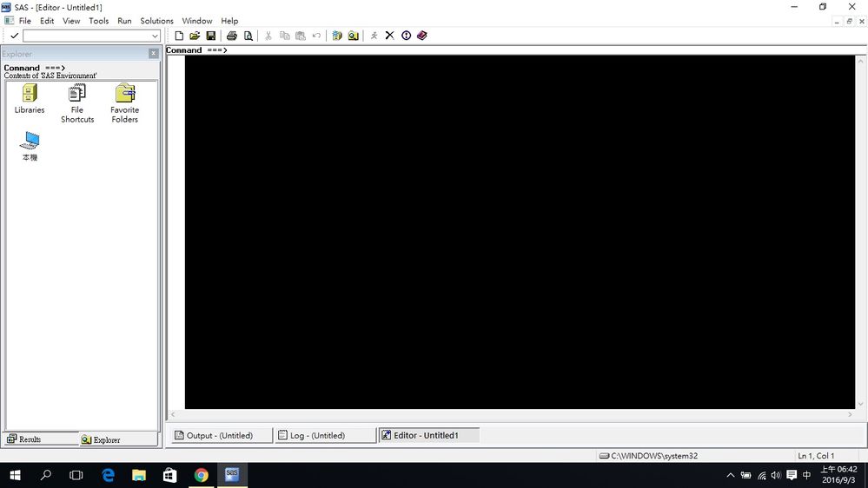Click 'Contents of SAS Environment' text in Explorer

pyautogui.click(x=50, y=76)
